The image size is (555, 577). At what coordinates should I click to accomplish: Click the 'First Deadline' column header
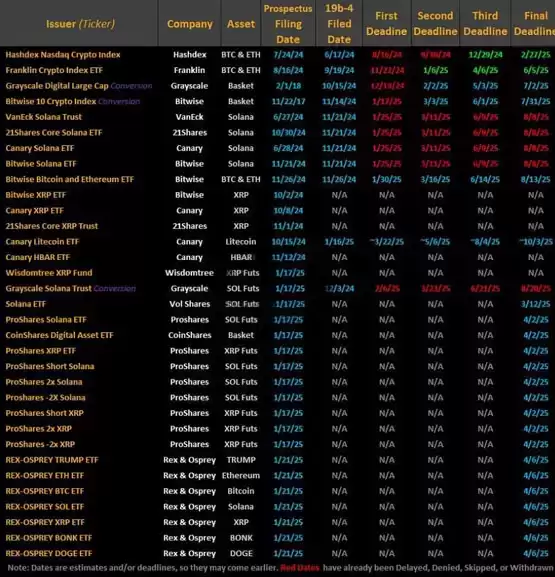pyautogui.click(x=386, y=24)
